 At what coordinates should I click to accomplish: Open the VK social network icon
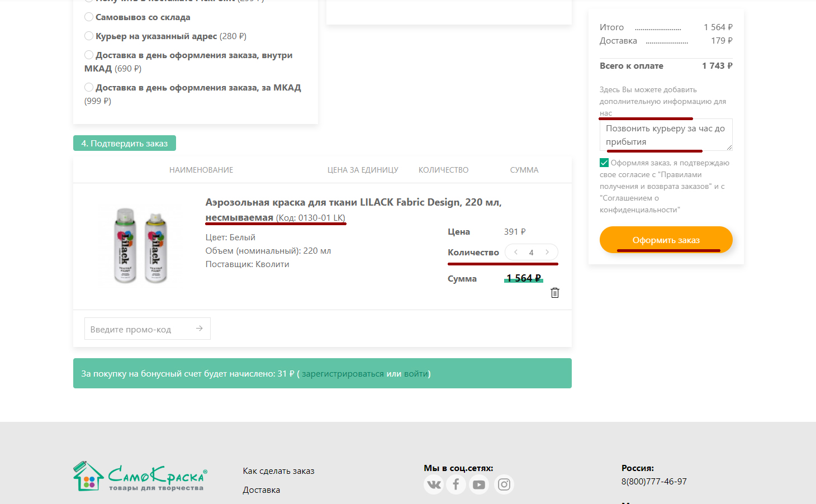(434, 484)
